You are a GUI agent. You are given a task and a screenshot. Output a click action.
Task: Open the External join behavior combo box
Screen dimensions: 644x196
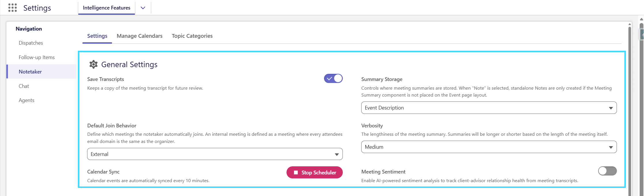[215, 154]
